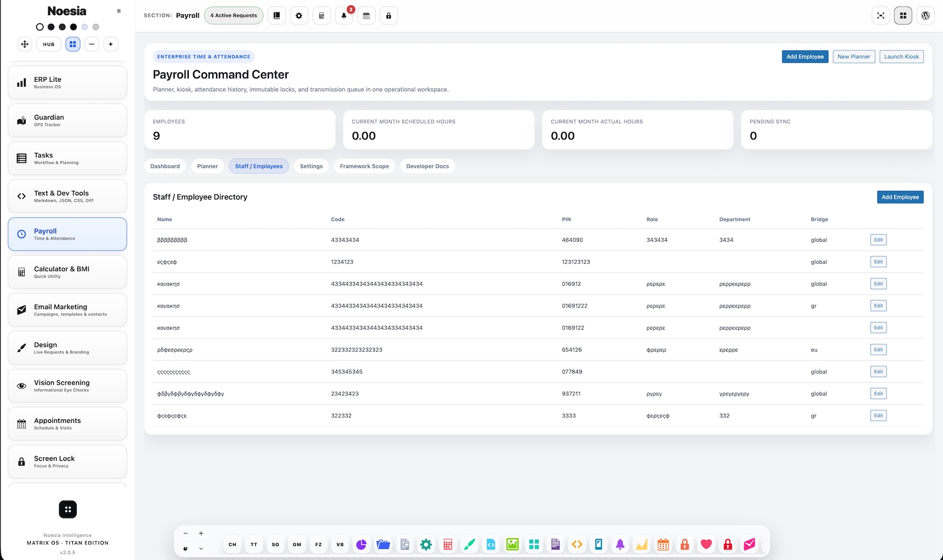Expand the dock chevron-down arrow
The width and height of the screenshot is (943, 560).
coord(201,549)
